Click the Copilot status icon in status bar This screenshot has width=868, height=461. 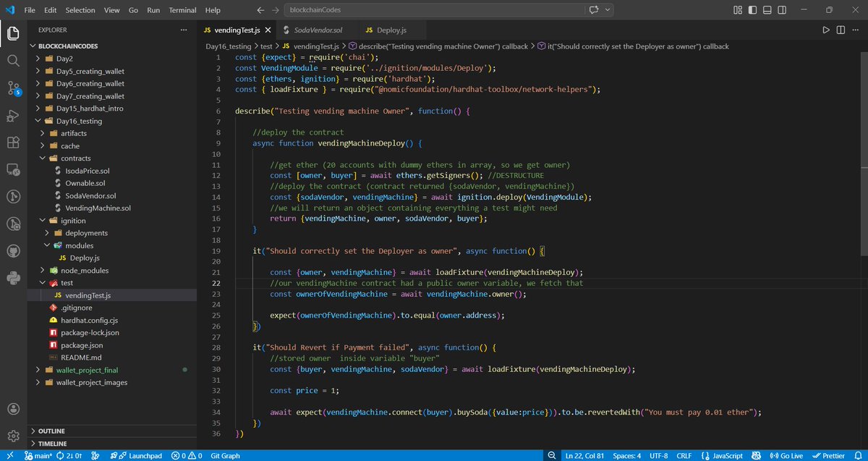757,456
